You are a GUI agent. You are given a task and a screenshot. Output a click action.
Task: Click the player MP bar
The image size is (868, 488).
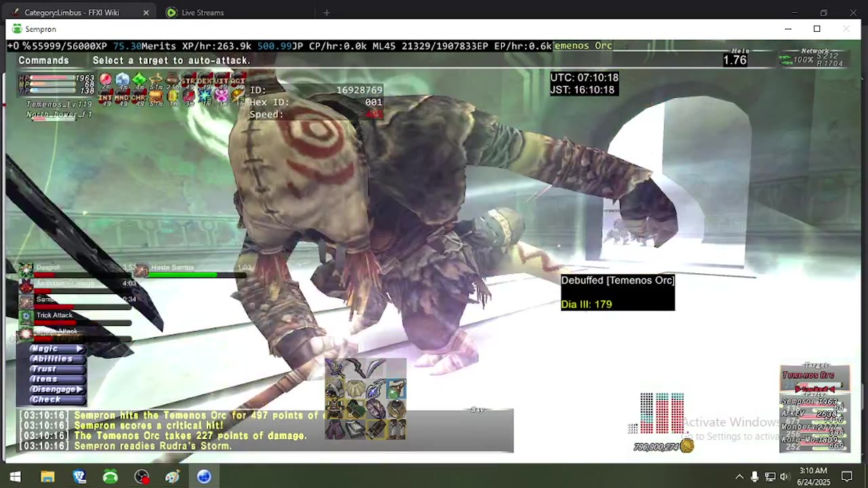53,83
